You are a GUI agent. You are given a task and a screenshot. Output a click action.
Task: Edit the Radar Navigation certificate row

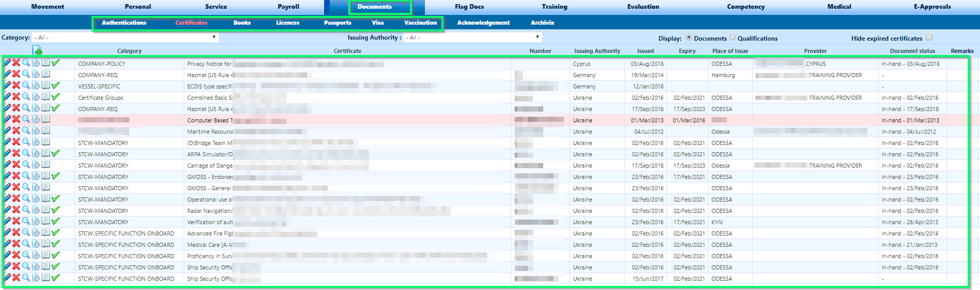pyautogui.click(x=7, y=210)
